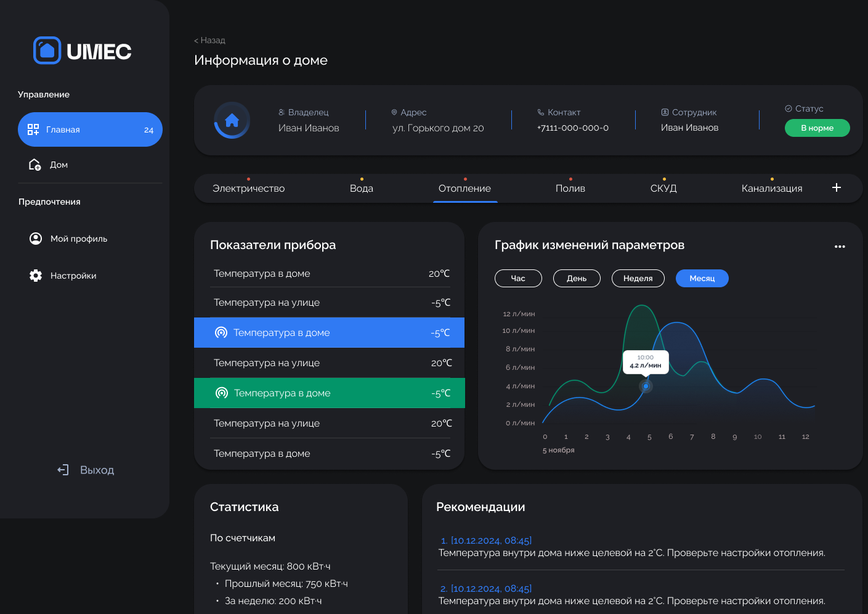Click the 24 badge on Главная
The height and width of the screenshot is (614, 868).
148,130
